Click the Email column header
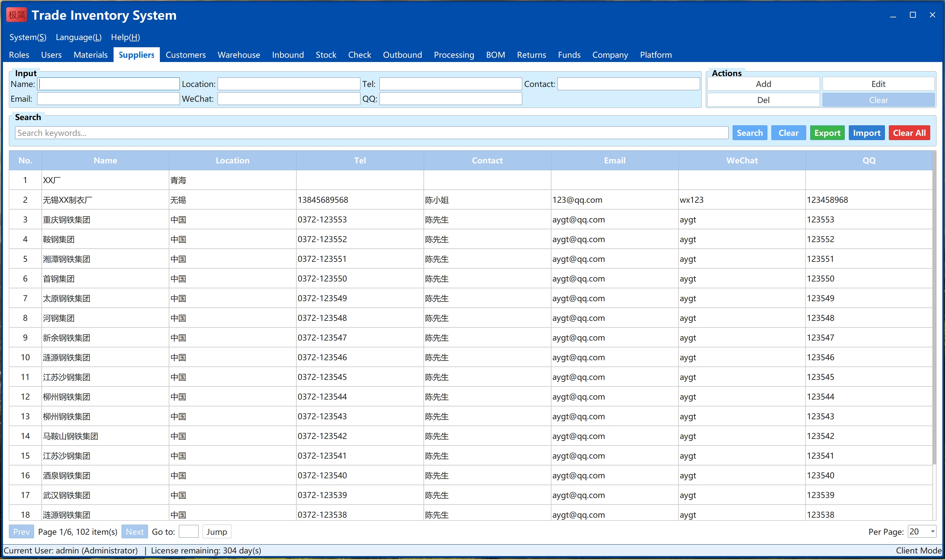 point(615,160)
